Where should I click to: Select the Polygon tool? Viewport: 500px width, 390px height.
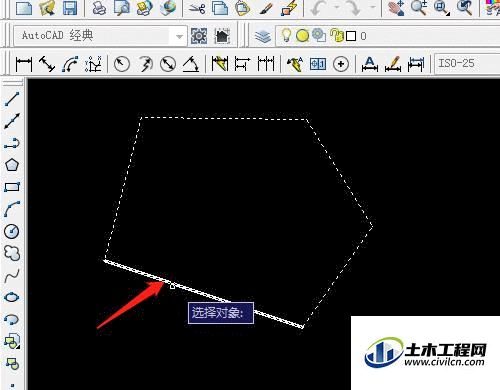tap(12, 165)
